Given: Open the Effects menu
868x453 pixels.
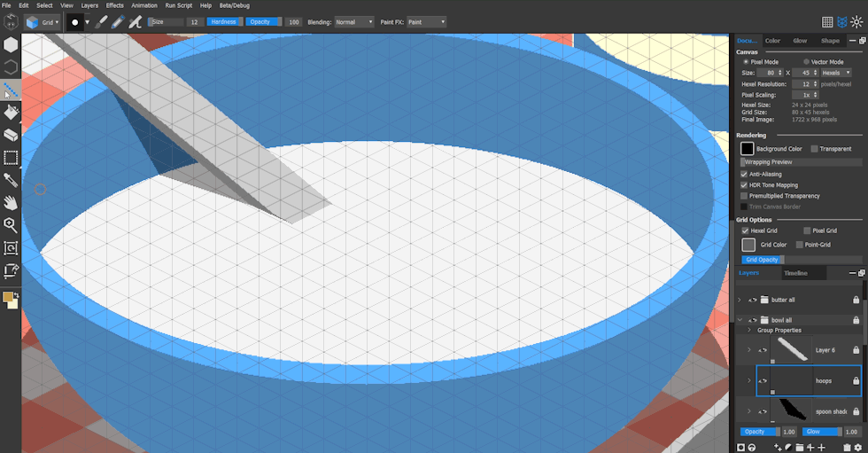Looking at the screenshot, I should [114, 5].
